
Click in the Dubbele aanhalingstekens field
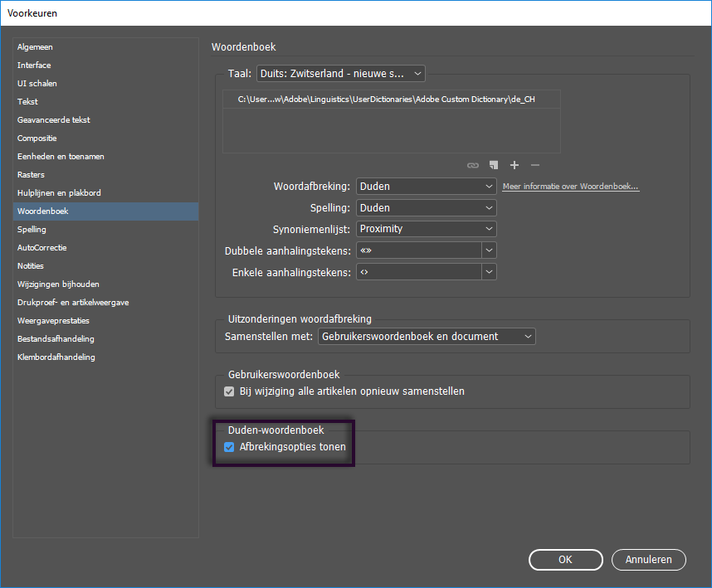(x=419, y=250)
